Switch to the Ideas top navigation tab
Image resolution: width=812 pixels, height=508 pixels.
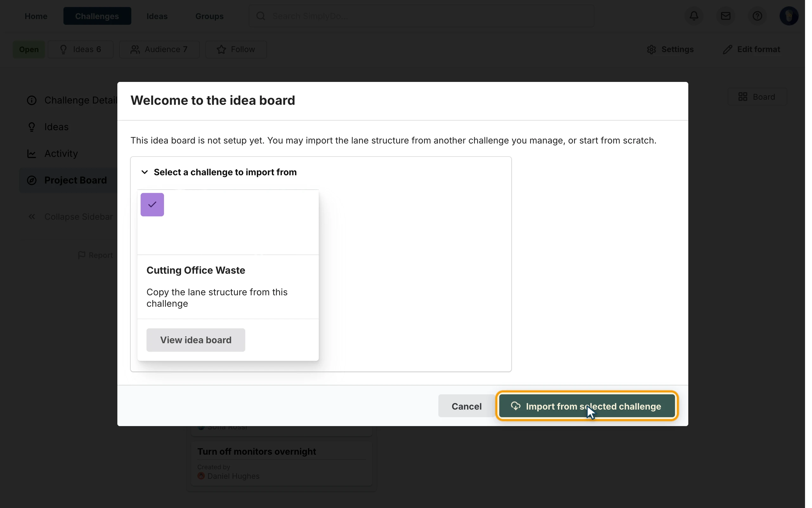157,16
